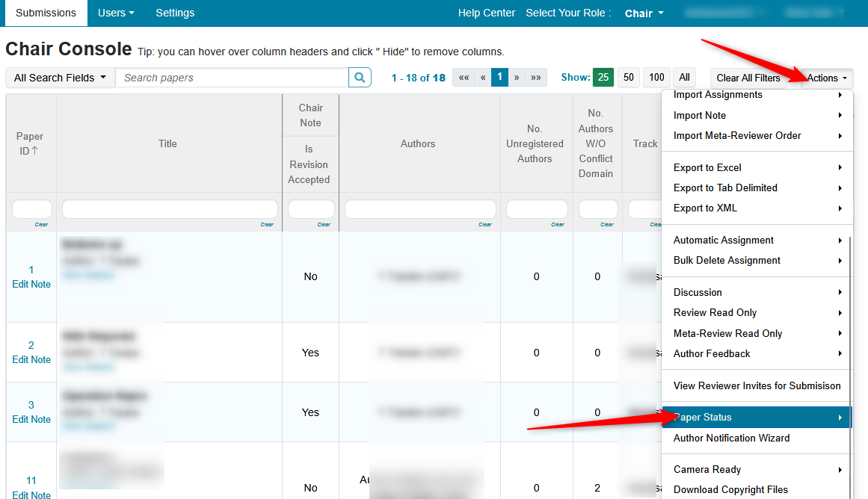The image size is (868, 499).
Task: Select Paper Status menu item
Action: pyautogui.click(x=703, y=418)
